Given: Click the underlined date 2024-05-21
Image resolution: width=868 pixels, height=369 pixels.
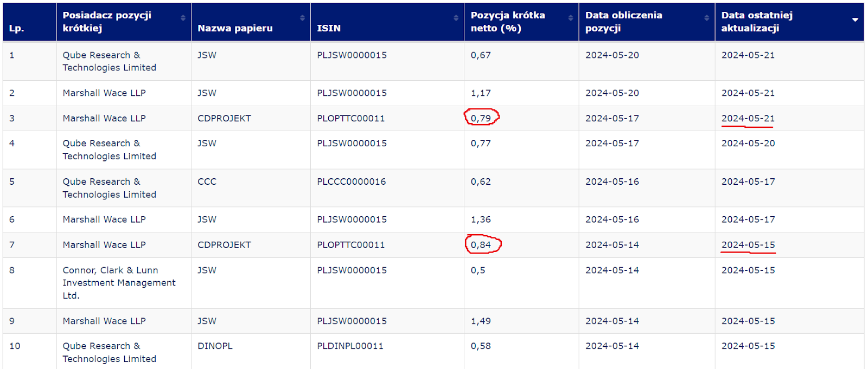Looking at the screenshot, I should coord(748,118).
